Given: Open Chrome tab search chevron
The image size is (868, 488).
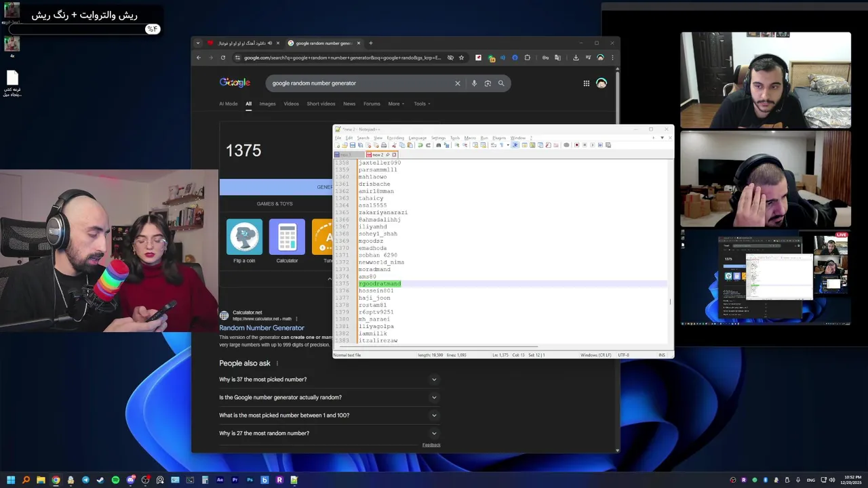Looking at the screenshot, I should point(198,43).
